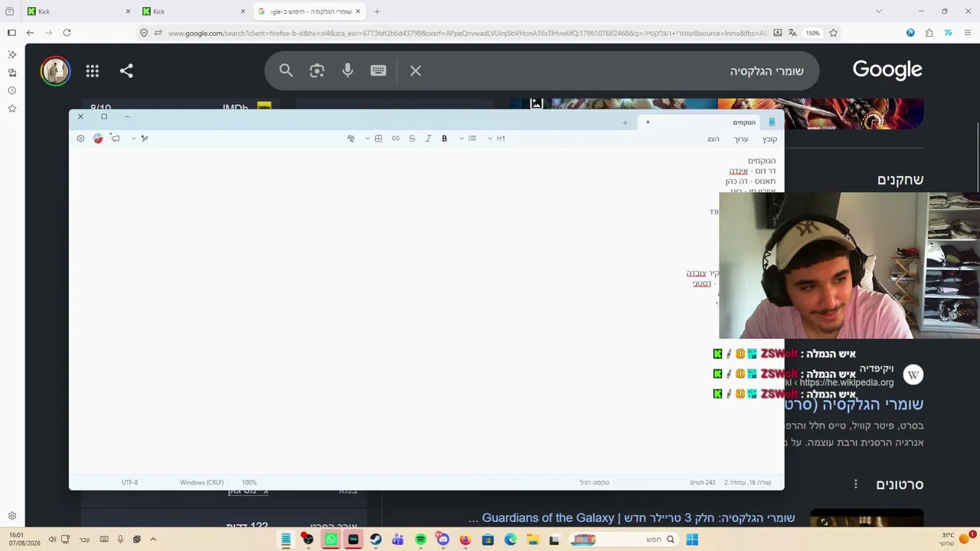
Task: Toggle italic formatting in Notepad
Action: 428,139
